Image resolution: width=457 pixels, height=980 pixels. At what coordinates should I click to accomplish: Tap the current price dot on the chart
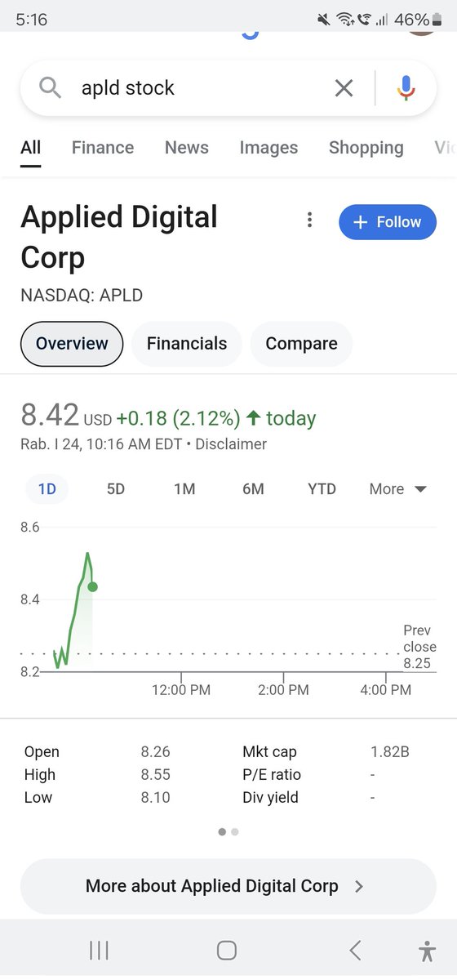[92, 586]
